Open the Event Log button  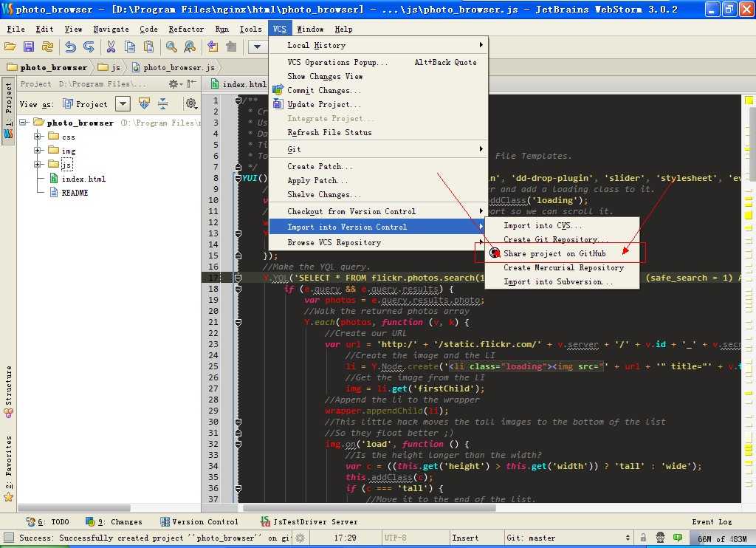pyautogui.click(x=712, y=521)
